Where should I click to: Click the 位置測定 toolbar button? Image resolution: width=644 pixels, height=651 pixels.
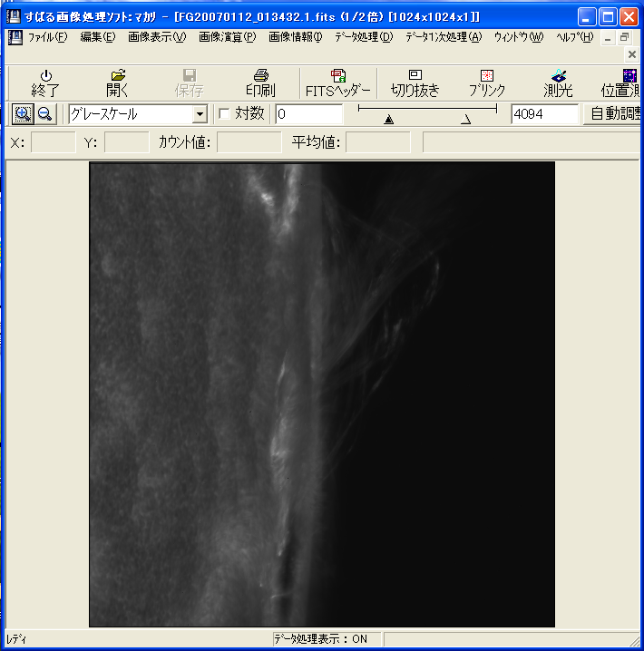click(621, 83)
